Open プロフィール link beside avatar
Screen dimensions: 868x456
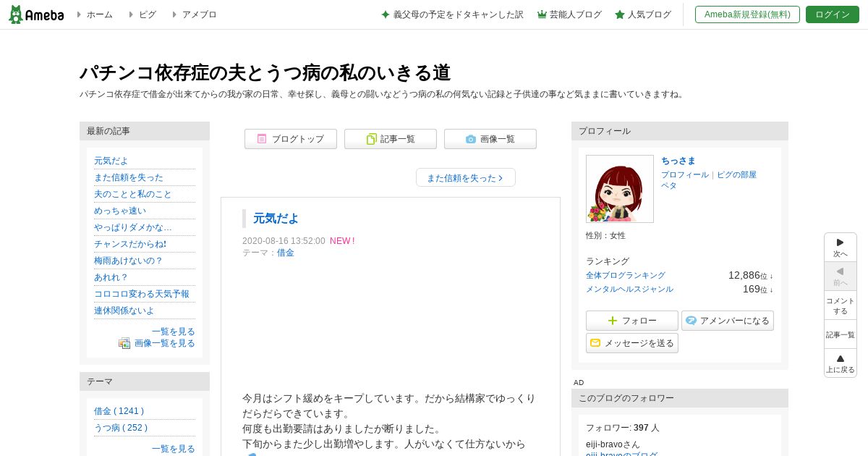coord(685,174)
